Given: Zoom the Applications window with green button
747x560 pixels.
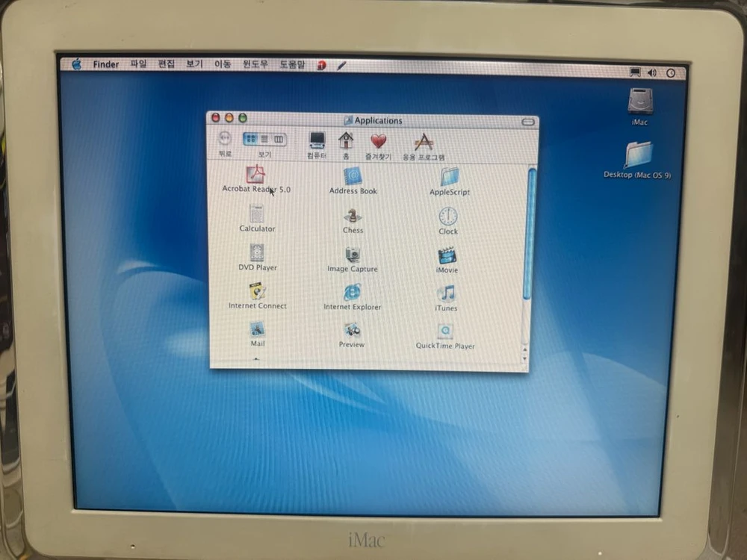Looking at the screenshot, I should pos(243,118).
